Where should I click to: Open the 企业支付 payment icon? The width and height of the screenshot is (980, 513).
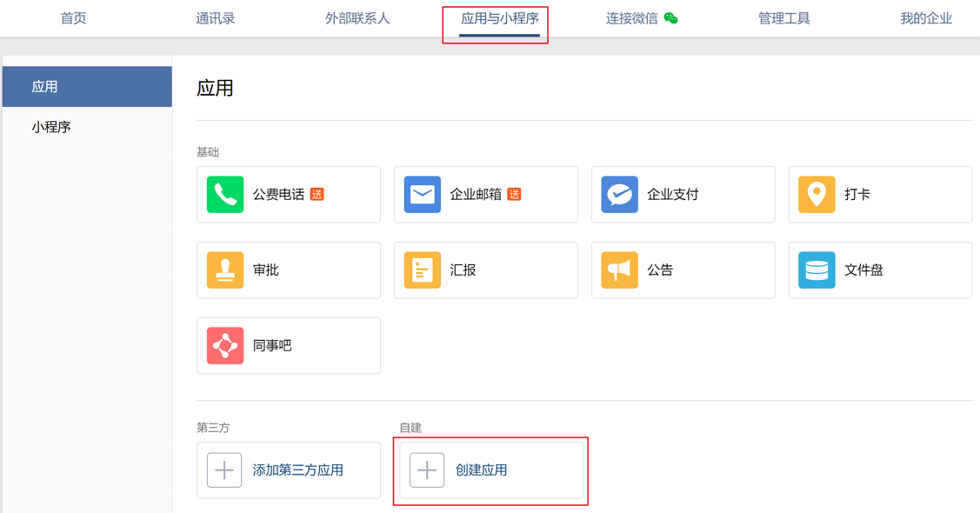point(619,194)
